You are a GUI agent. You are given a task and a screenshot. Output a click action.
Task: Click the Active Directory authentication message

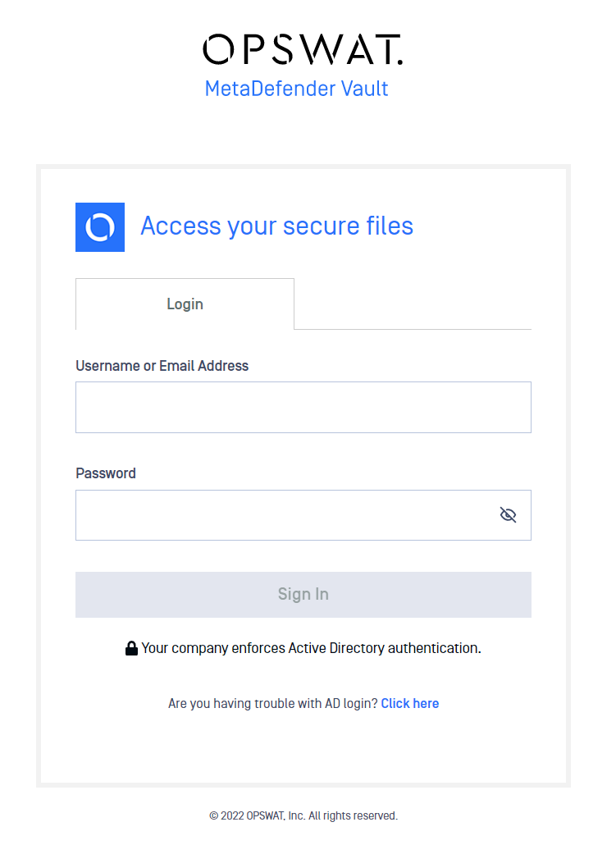311,648
